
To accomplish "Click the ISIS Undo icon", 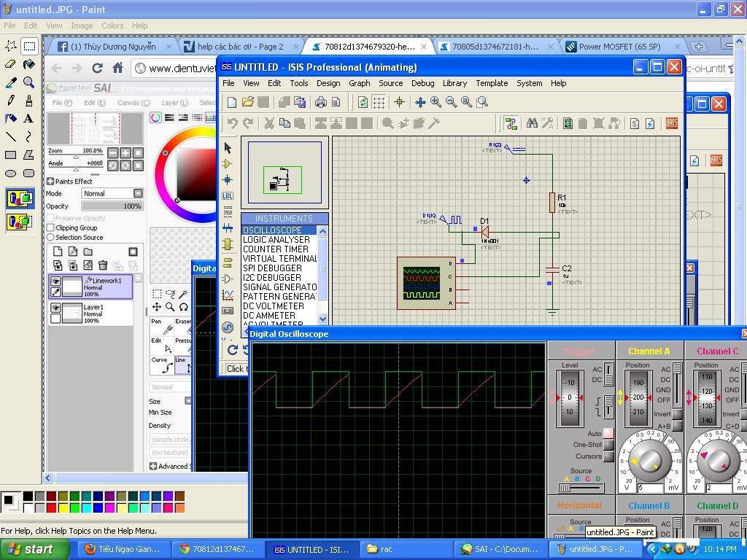I will (x=233, y=124).
